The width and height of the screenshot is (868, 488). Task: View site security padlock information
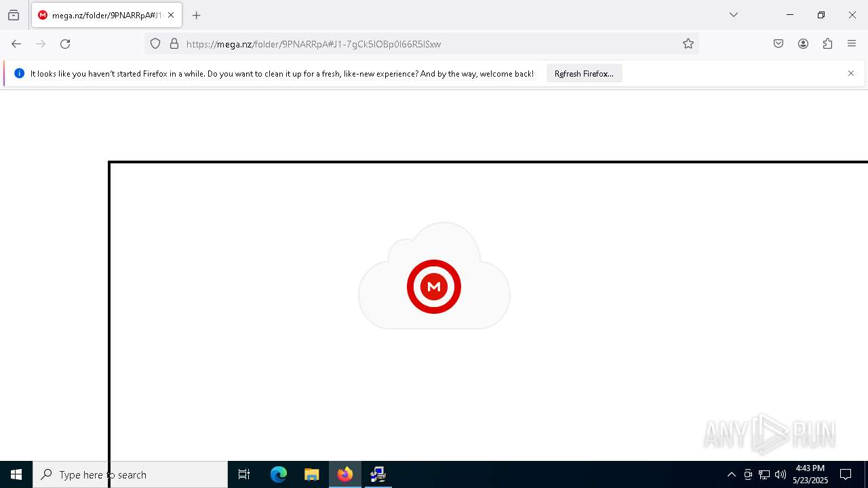tap(174, 44)
